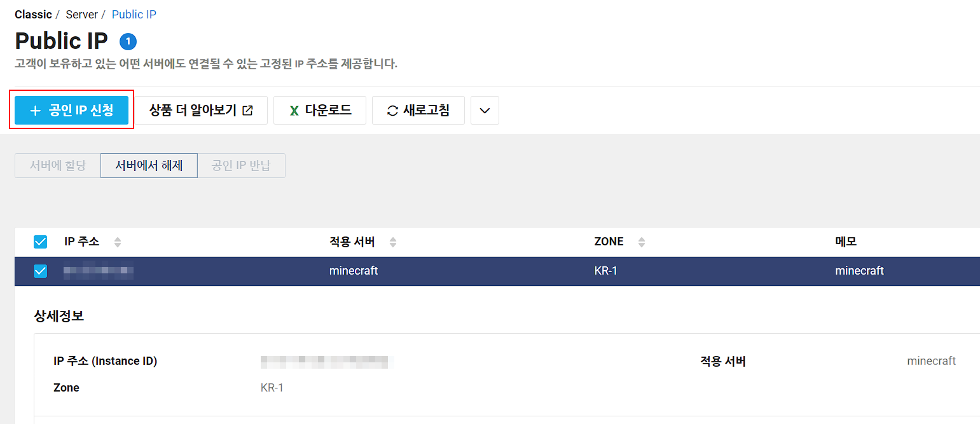This screenshot has height=424, width=980.
Task: Expand the chevron dropdown next to 새로고침
Action: pyautogui.click(x=485, y=111)
